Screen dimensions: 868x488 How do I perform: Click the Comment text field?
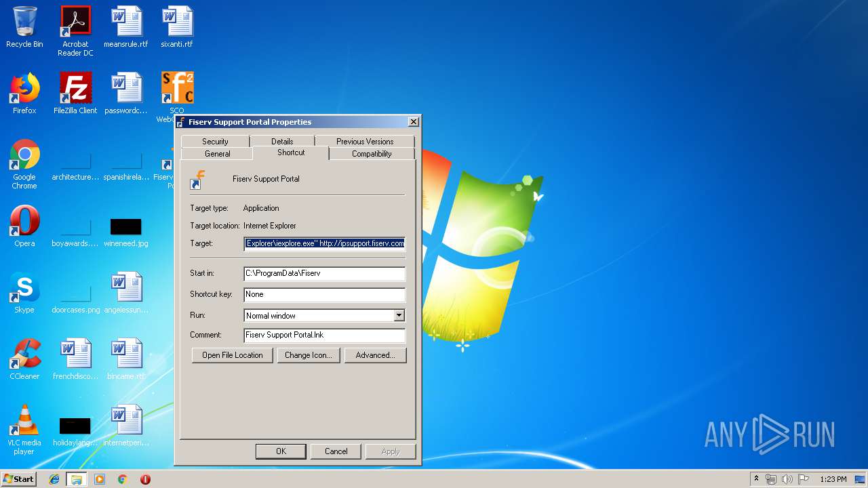click(x=325, y=335)
